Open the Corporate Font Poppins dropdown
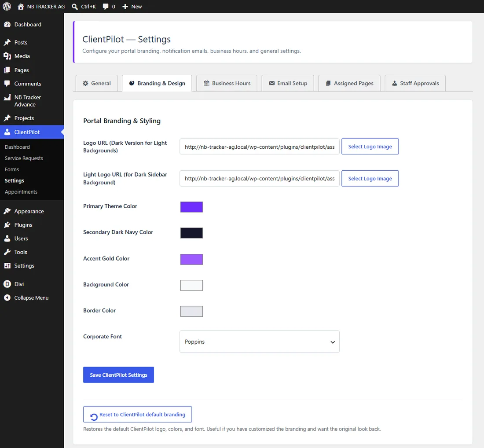 259,342
